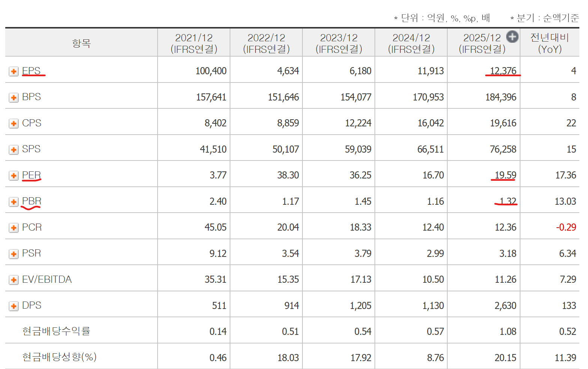
Task: Click the circular plus icon beside 2025/12
Action: (x=512, y=37)
